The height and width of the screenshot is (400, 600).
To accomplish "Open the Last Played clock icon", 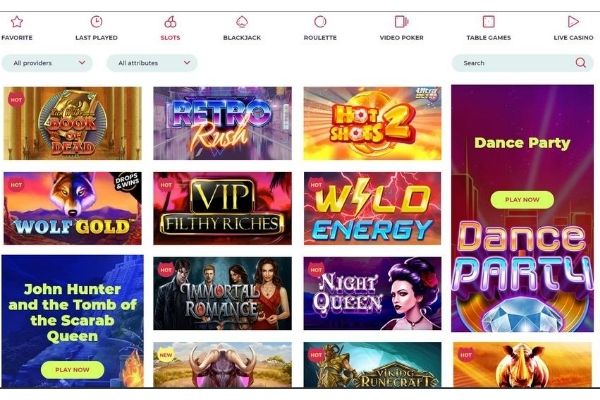I will (96, 22).
